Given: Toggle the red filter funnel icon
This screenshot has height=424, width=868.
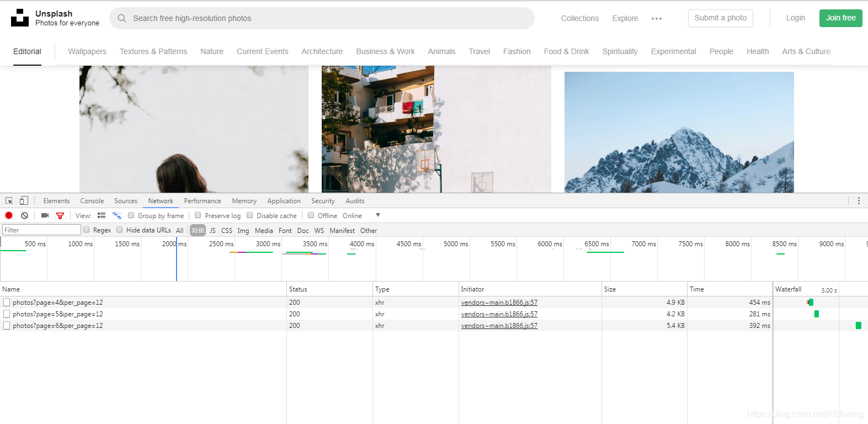Looking at the screenshot, I should tap(60, 215).
